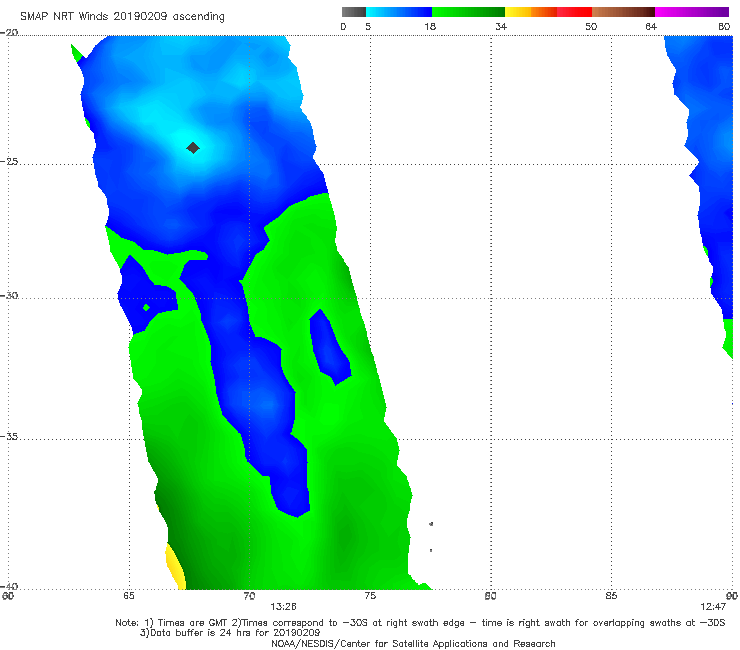This screenshot has width=740, height=650.
Task: Click the gray segment of the color scale bar
Action: 354,12
